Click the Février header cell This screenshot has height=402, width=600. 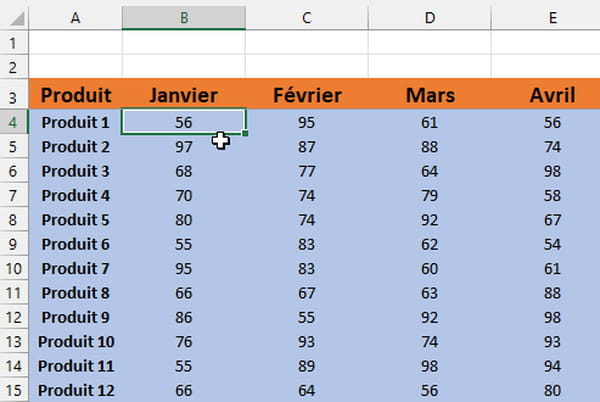[307, 94]
